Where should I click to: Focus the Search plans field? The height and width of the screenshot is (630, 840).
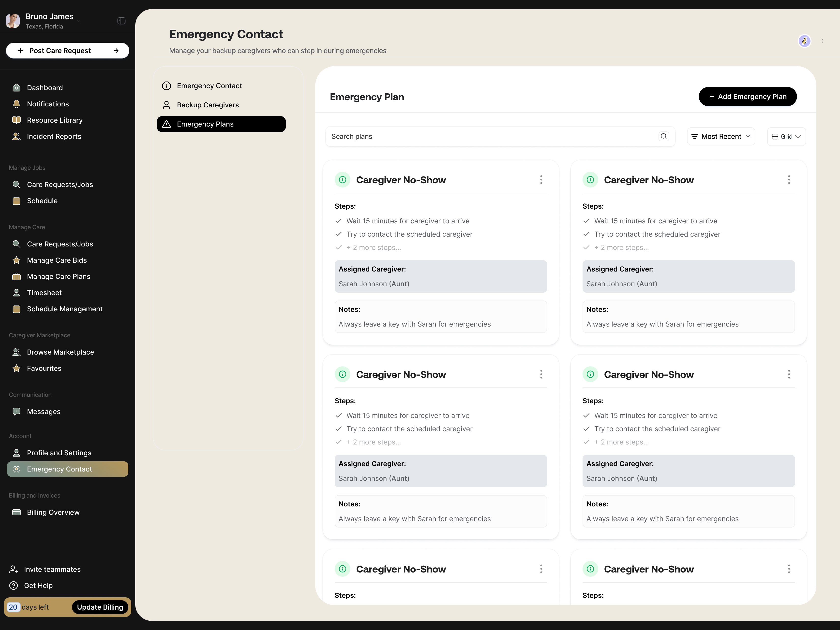pyautogui.click(x=500, y=136)
